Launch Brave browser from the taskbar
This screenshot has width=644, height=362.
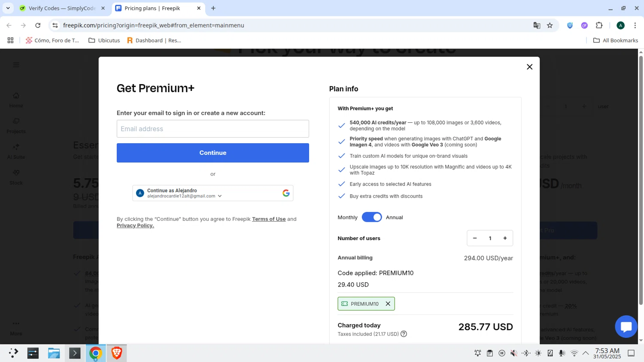pos(116,353)
